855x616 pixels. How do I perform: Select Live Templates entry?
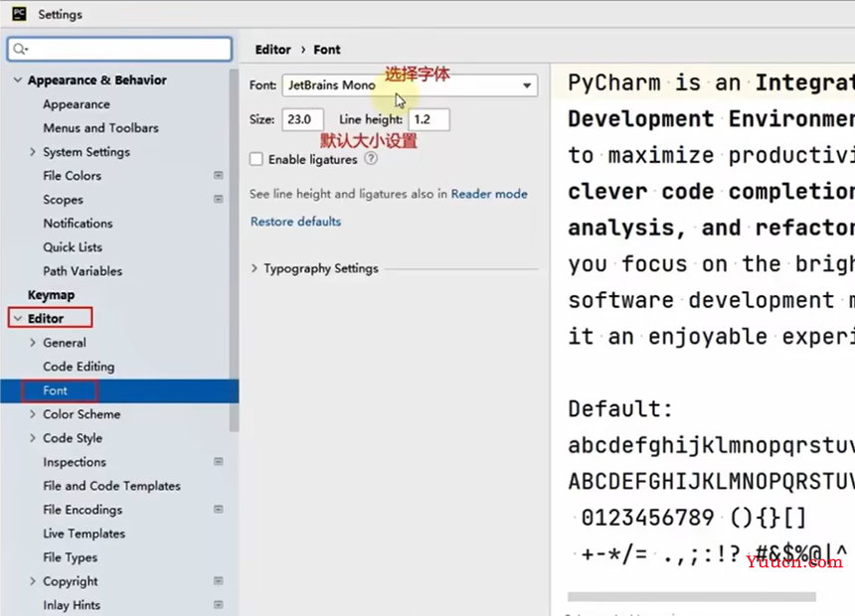click(84, 534)
